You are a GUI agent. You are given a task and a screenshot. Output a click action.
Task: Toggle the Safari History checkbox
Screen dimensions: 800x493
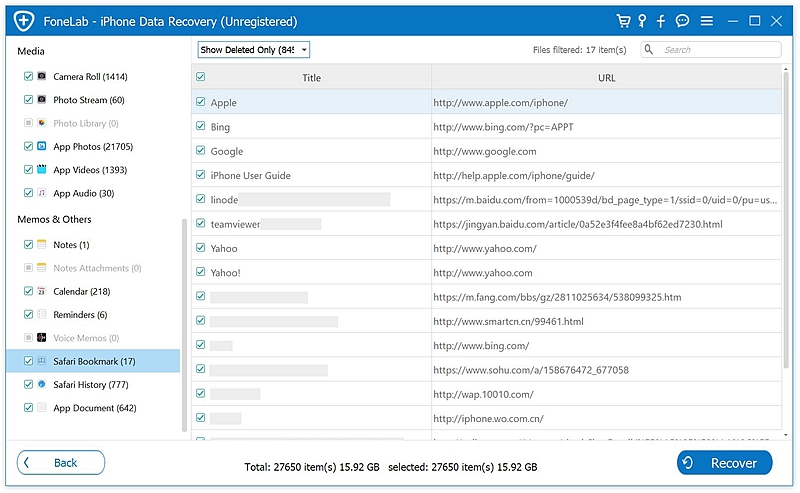click(x=29, y=384)
